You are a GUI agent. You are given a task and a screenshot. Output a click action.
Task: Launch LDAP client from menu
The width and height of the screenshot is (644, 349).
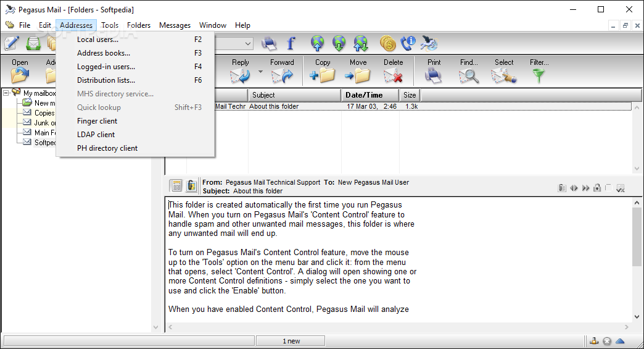point(136,135)
